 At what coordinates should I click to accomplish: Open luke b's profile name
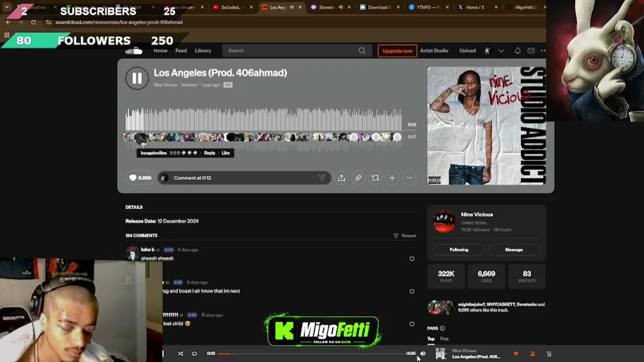(147, 250)
